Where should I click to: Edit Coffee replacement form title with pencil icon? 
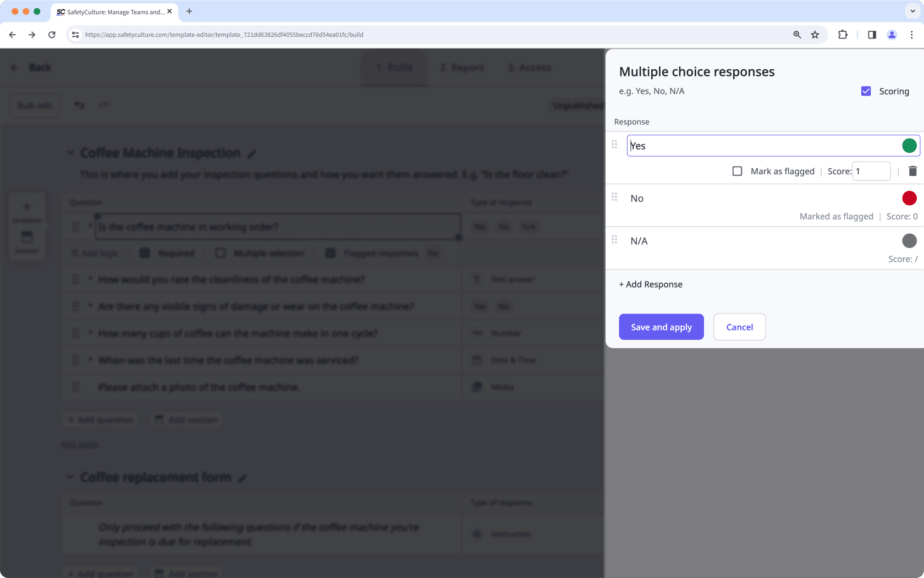coord(243,478)
